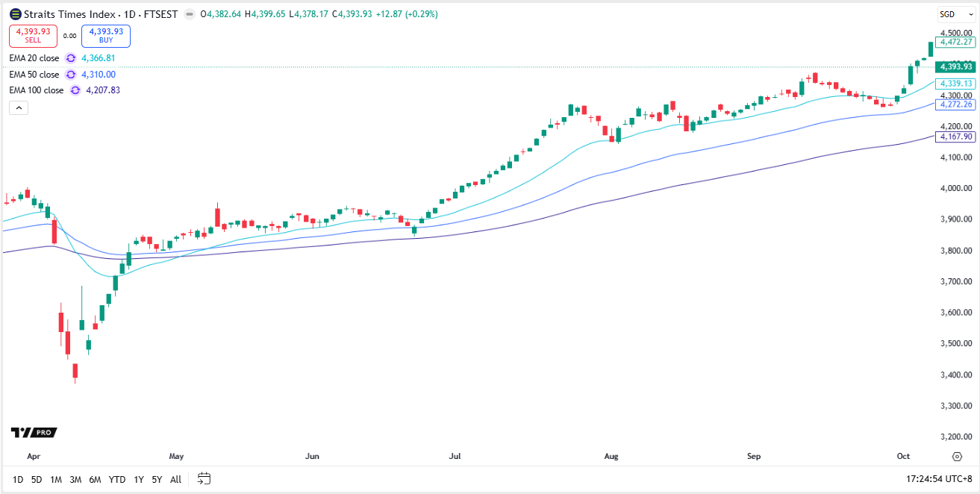Show the All time range

pos(175,480)
